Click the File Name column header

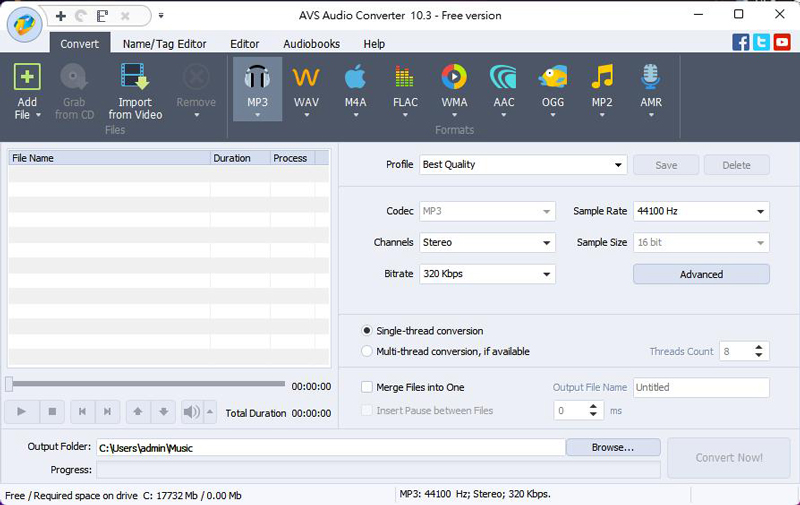pyautogui.click(x=109, y=158)
